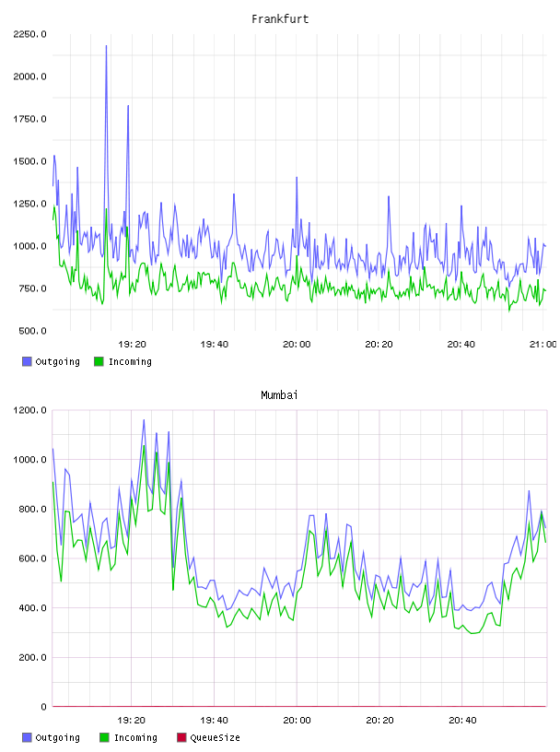The width and height of the screenshot is (560, 752).
Task: Click the 1250.0 y-axis label on Frankfurt chart
Action: pos(29,204)
